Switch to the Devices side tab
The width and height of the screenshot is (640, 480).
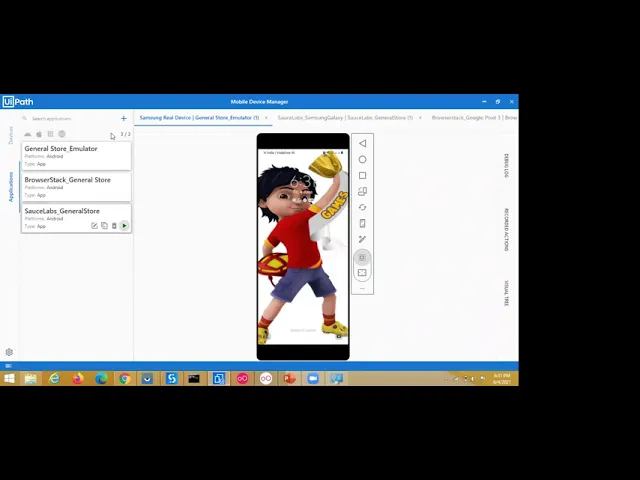pos(11,135)
